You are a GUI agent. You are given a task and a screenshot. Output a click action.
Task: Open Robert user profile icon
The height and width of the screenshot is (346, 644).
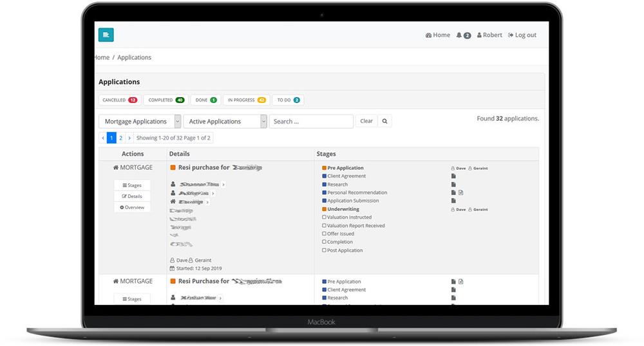(479, 35)
